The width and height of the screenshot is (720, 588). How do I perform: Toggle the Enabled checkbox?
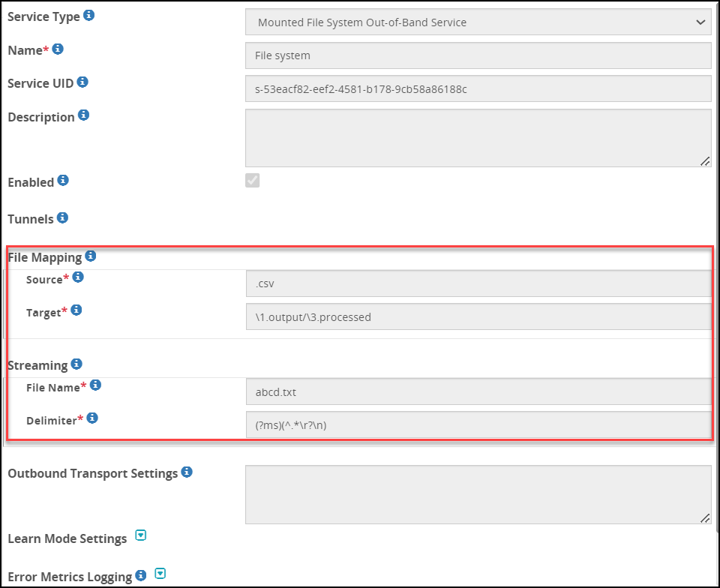click(252, 181)
